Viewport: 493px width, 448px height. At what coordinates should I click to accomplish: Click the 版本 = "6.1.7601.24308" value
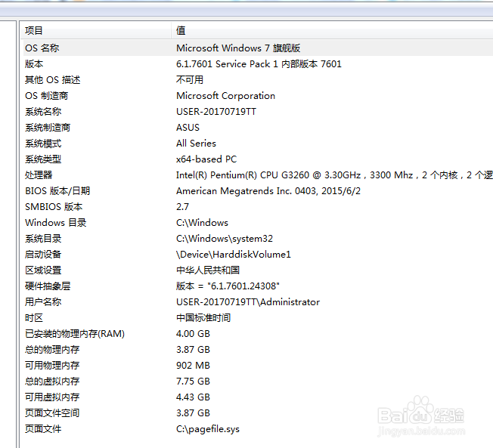coord(228,286)
